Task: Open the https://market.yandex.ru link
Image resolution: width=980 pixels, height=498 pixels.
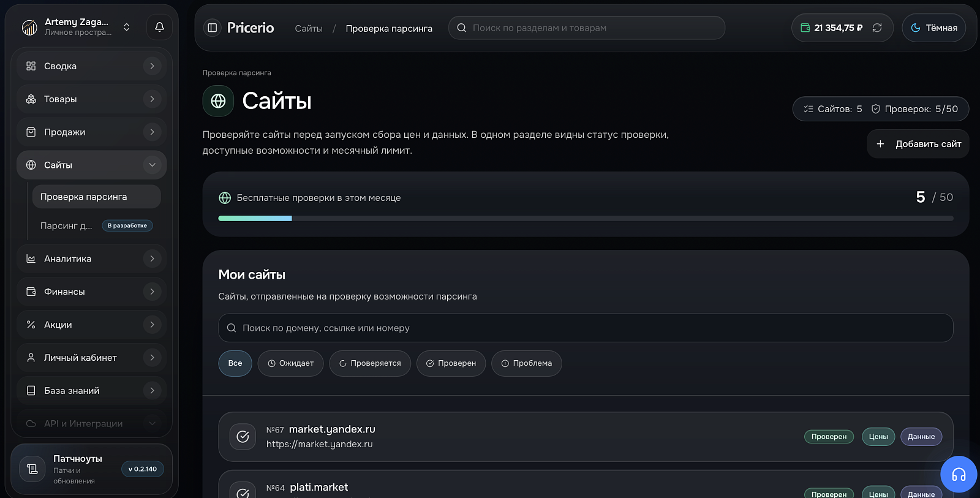Action: tap(319, 445)
